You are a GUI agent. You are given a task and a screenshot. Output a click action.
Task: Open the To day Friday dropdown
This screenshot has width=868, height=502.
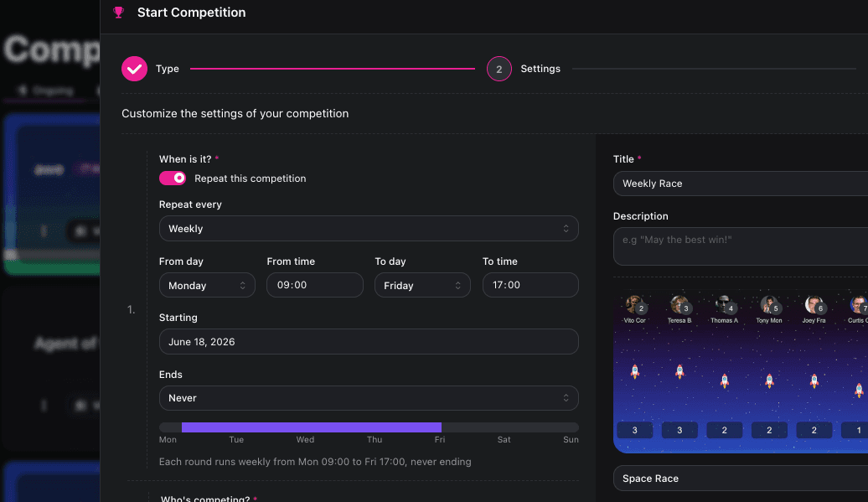[x=422, y=285]
